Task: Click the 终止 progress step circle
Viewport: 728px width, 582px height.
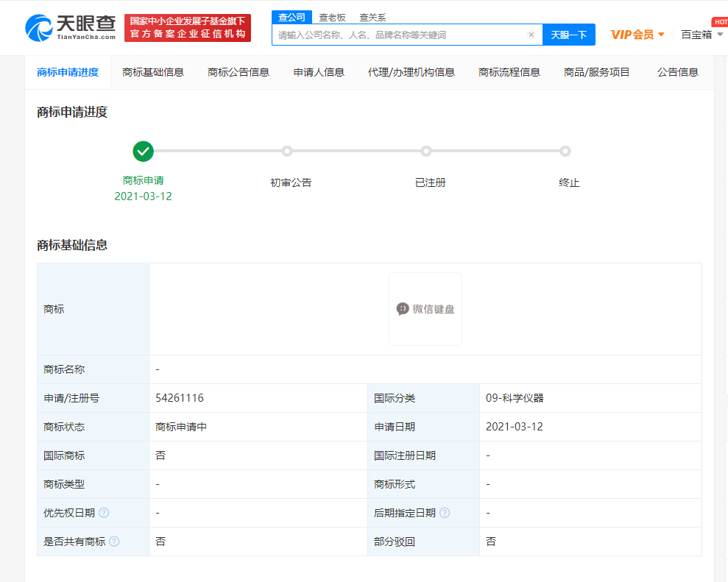Action: 565,152
